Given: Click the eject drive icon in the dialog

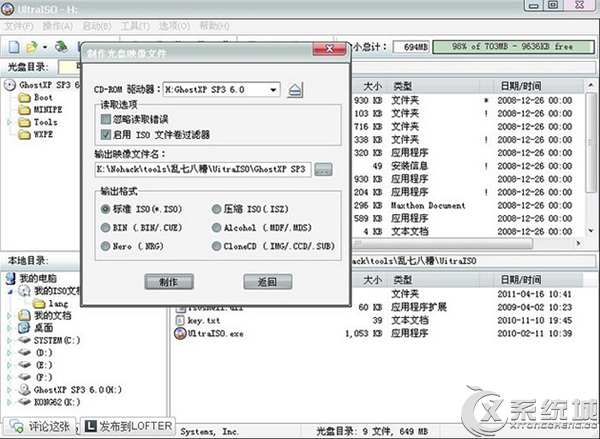Looking at the screenshot, I should pyautogui.click(x=295, y=90).
